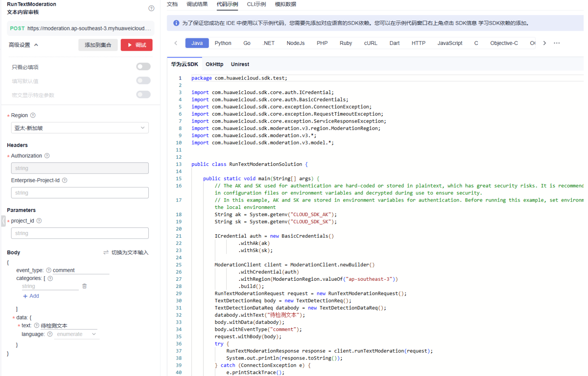This screenshot has width=588, height=376.
Task: Select the HTTP language tab
Action: click(x=419, y=43)
